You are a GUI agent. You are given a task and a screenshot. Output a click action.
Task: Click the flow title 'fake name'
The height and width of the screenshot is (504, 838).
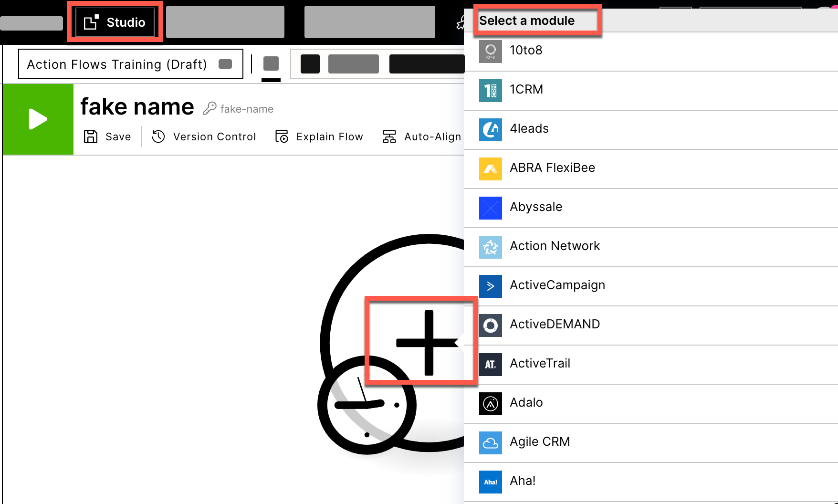(137, 106)
